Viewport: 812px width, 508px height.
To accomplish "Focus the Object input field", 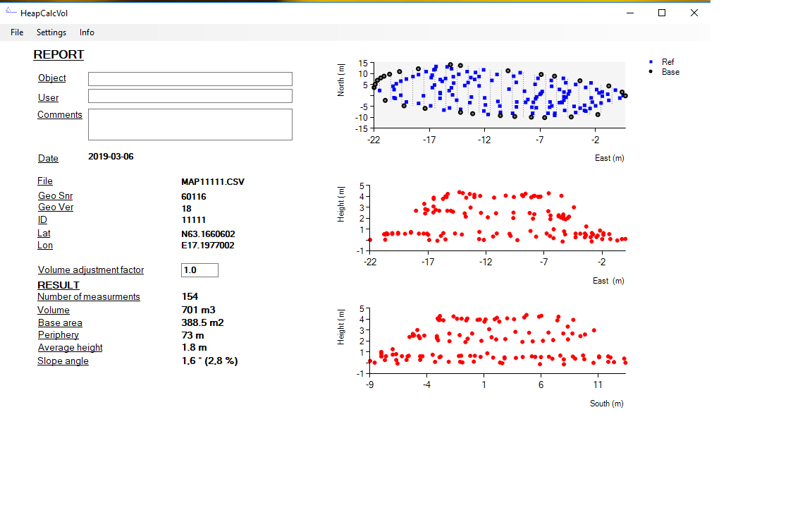I will point(190,79).
